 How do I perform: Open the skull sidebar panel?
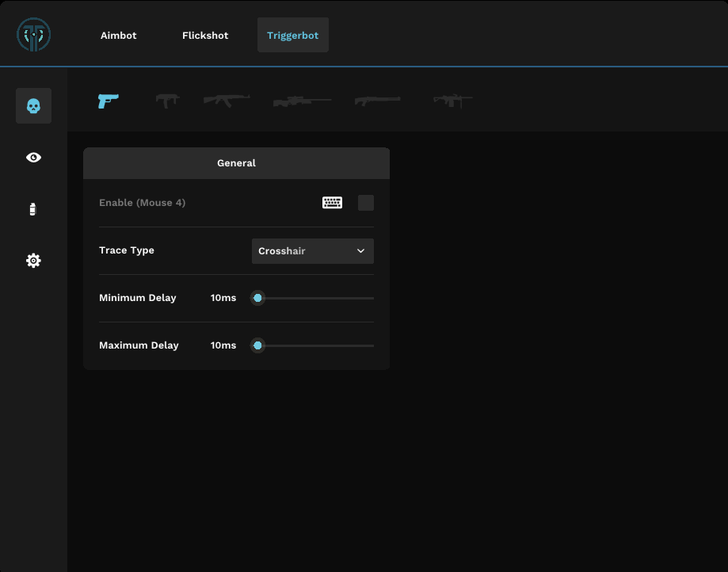[x=33, y=105]
